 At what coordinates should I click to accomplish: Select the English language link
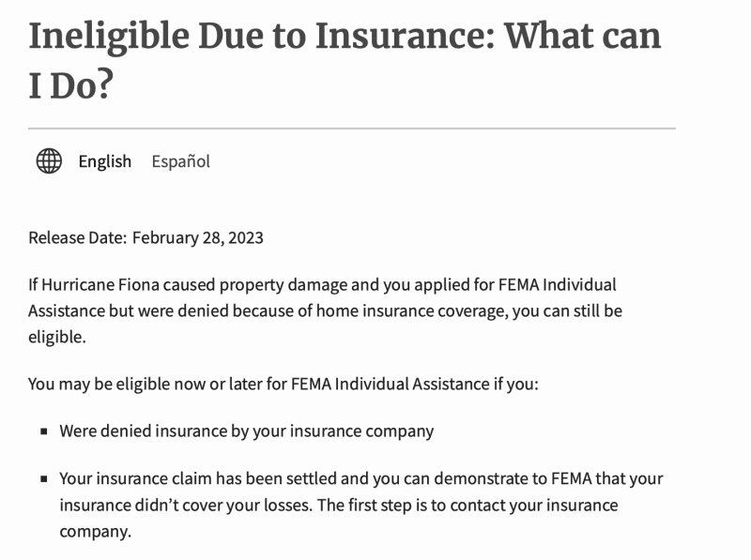coord(105,161)
